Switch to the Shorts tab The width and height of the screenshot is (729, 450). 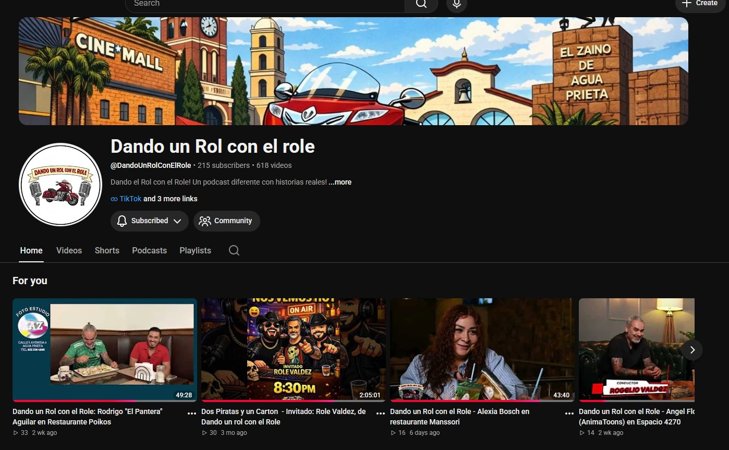pos(107,251)
